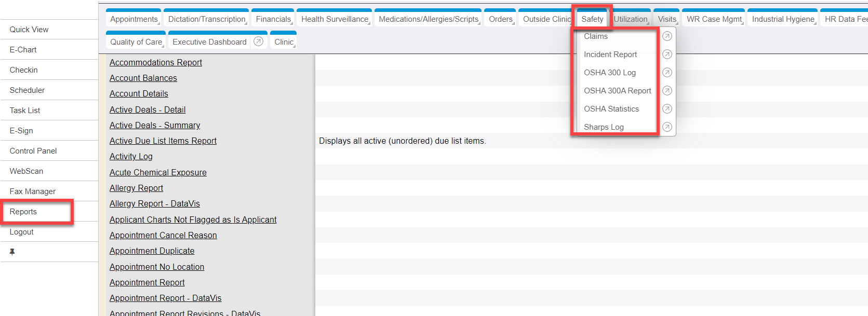Open the Accommodations Report link

[x=155, y=62]
